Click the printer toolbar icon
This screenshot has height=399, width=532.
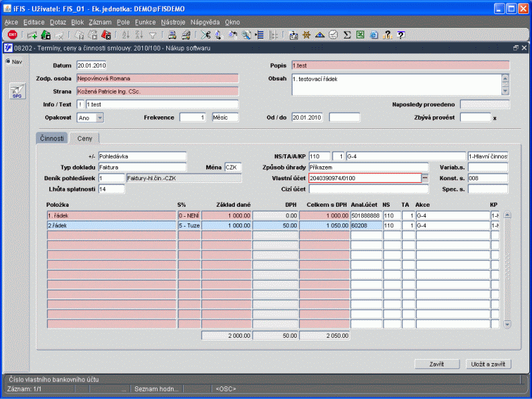[171, 35]
